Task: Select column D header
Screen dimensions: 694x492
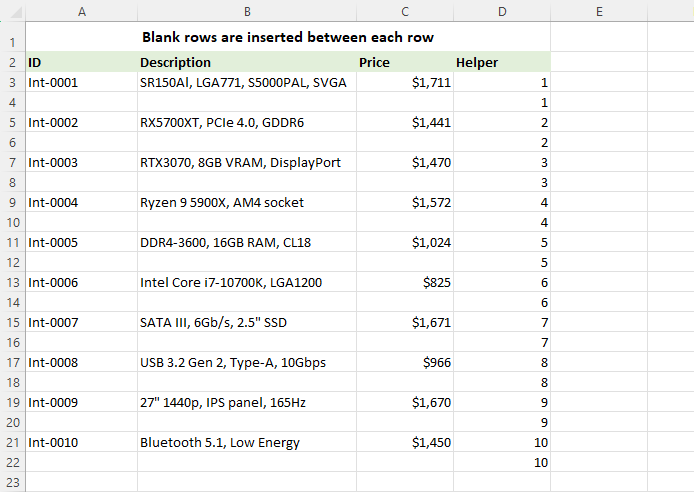Action: [501, 11]
